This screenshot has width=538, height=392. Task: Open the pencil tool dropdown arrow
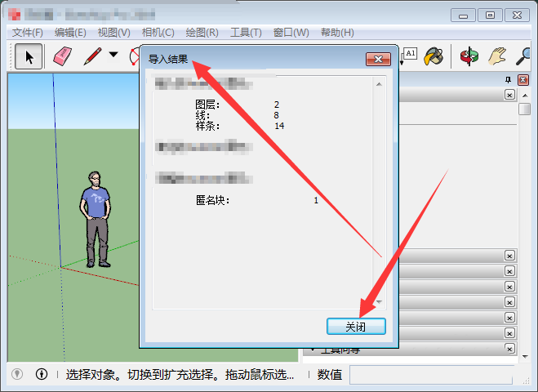coord(113,55)
